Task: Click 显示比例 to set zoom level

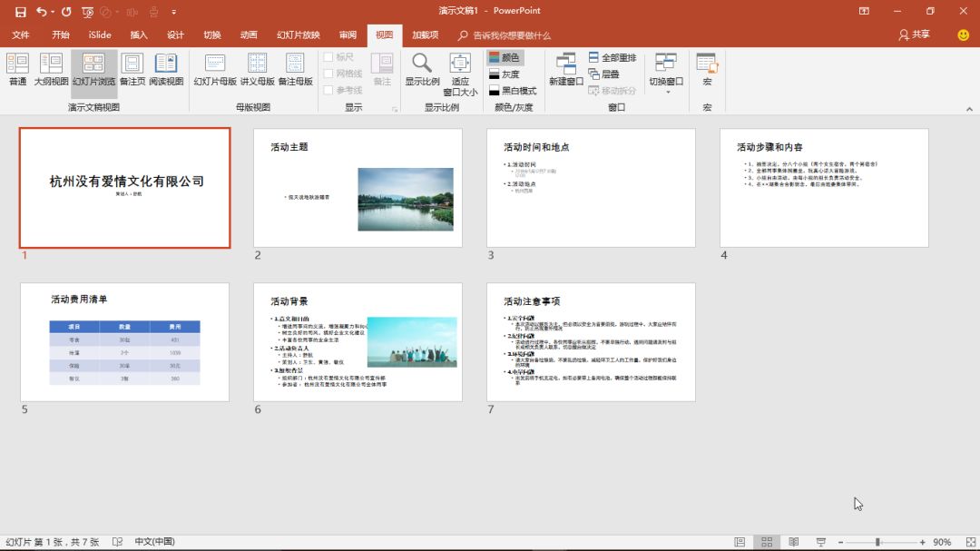Action: 420,71
